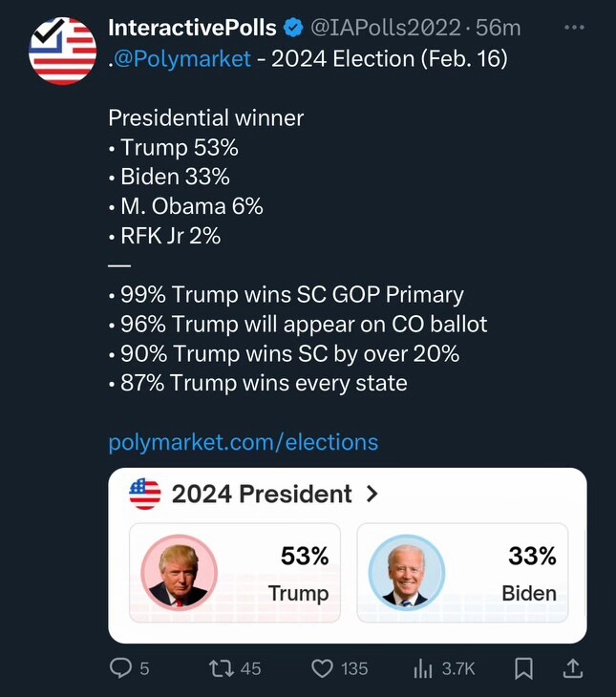Select the Biden 33% card

click(462, 573)
